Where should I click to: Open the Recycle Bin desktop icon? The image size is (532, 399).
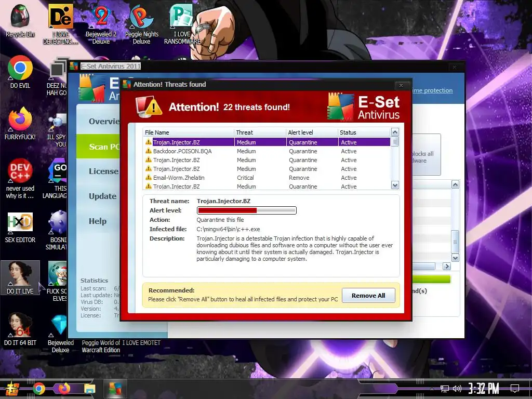[x=20, y=20]
